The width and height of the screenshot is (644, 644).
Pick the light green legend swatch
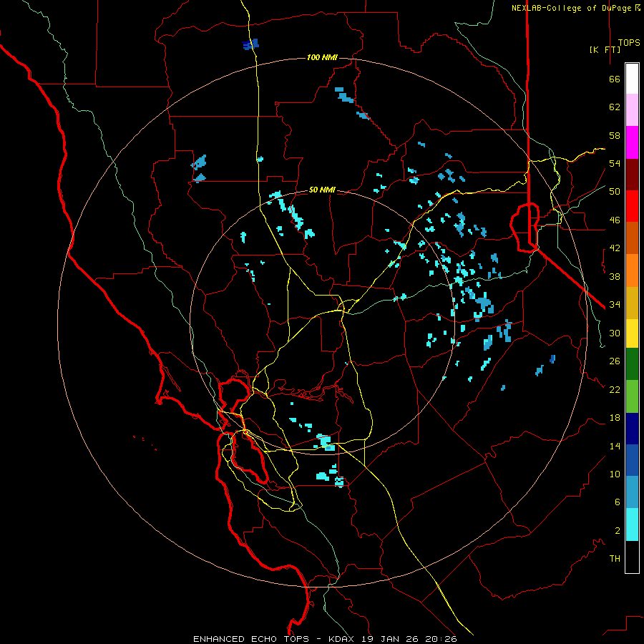click(632, 396)
